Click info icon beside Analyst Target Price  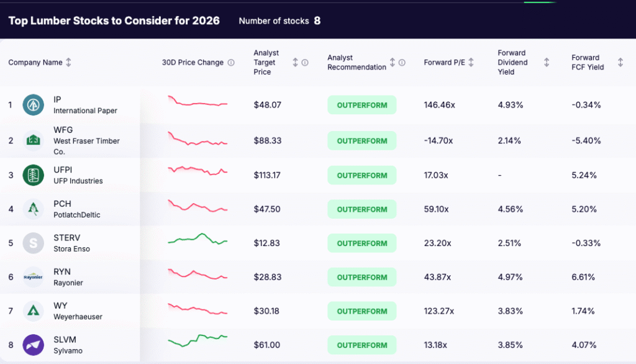click(x=305, y=63)
